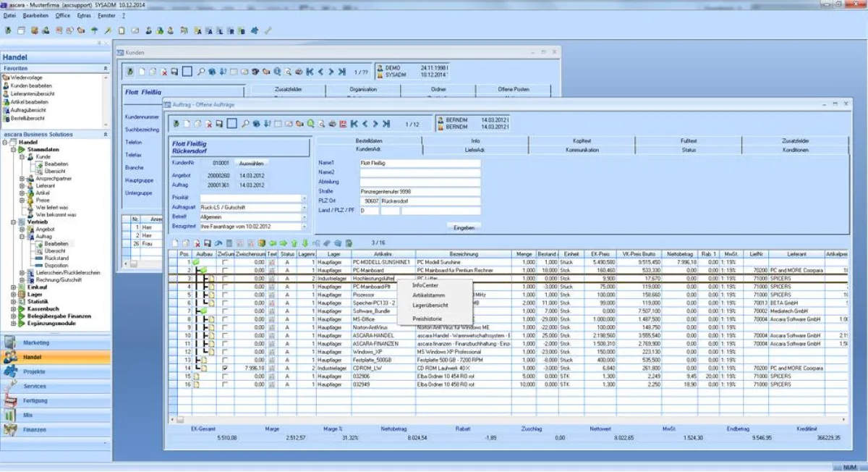Choose Preishistorie from the context menu
868x472 pixels.
point(427,319)
